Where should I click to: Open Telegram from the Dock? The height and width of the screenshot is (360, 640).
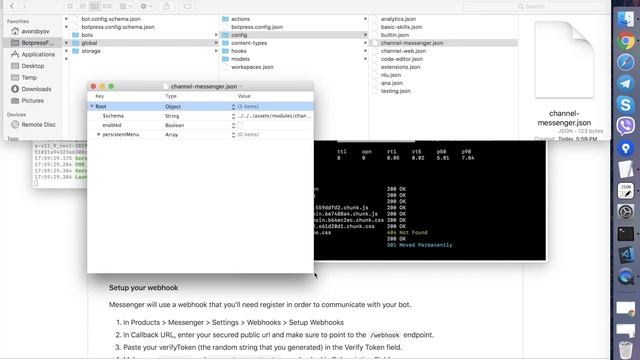pyautogui.click(x=625, y=83)
